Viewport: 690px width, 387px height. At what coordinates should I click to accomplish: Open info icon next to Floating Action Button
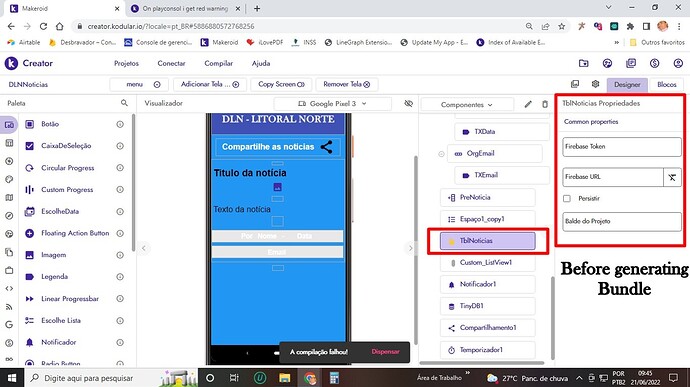tap(120, 233)
